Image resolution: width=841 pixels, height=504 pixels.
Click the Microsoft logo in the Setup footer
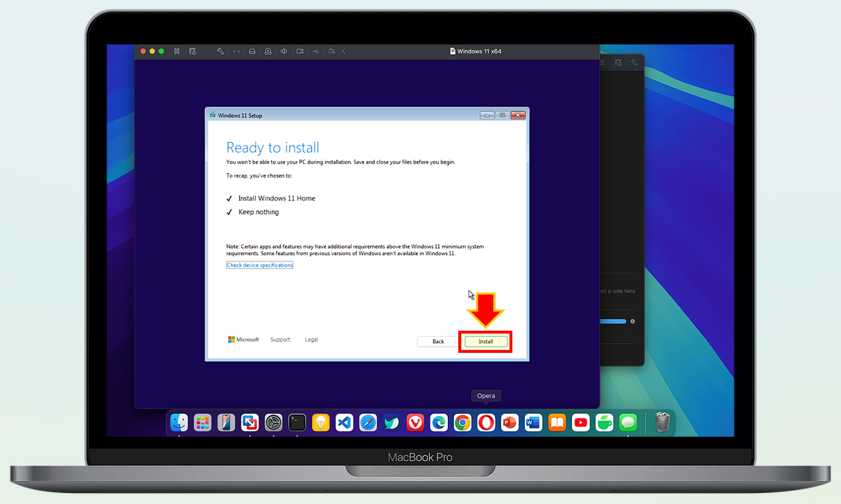(x=243, y=340)
